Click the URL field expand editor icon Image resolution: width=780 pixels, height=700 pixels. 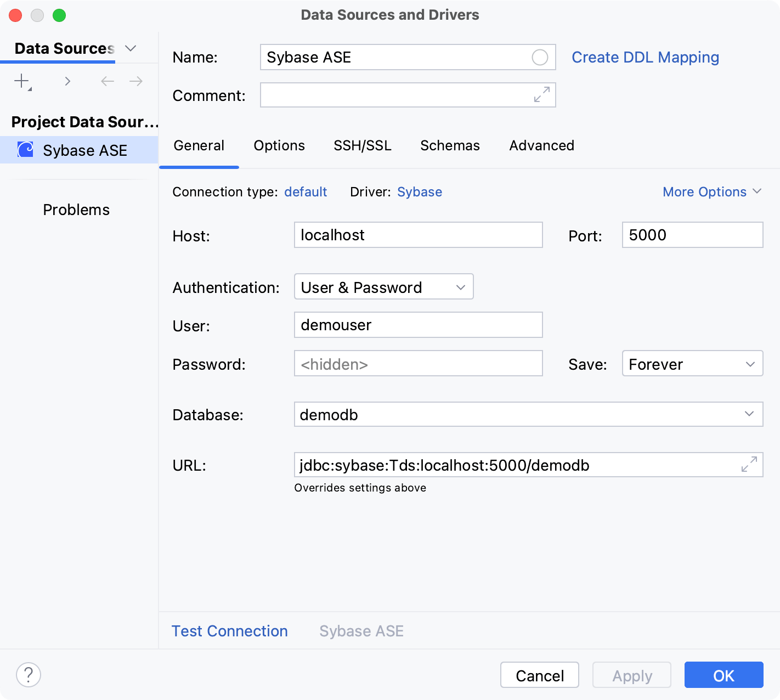click(x=749, y=465)
